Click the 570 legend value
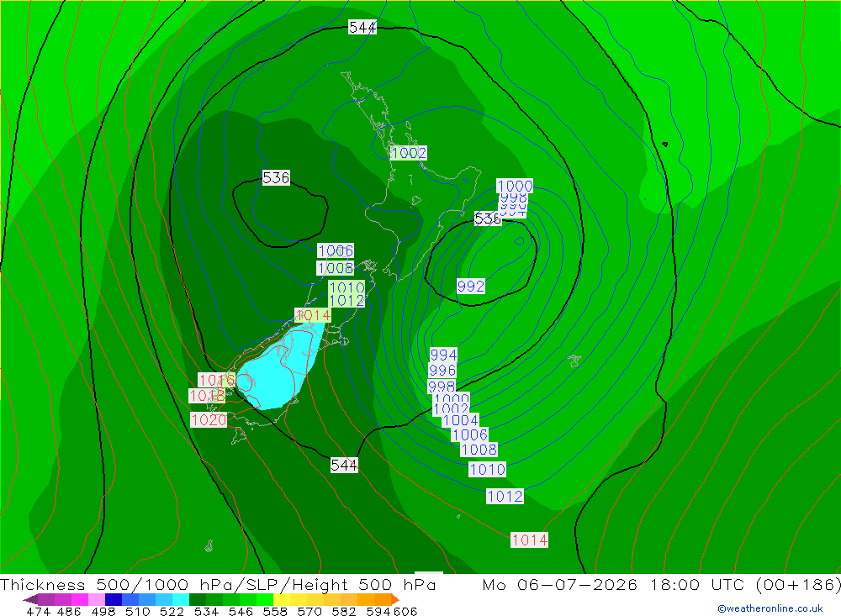 click(309, 611)
